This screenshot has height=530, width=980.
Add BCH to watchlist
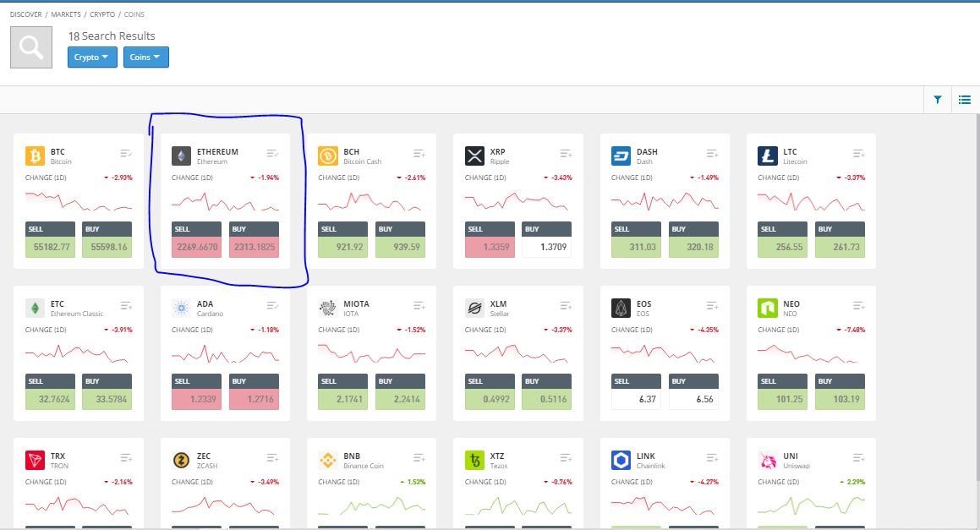click(x=419, y=153)
